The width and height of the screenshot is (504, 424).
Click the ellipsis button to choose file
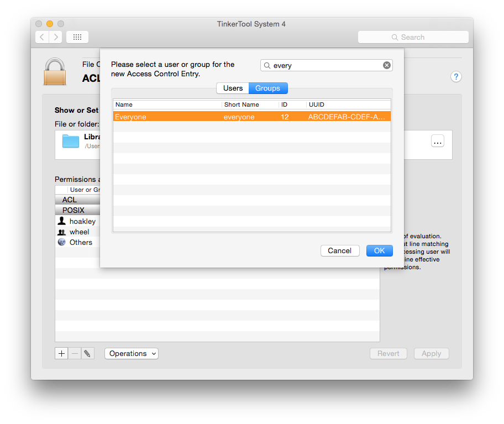[438, 141]
